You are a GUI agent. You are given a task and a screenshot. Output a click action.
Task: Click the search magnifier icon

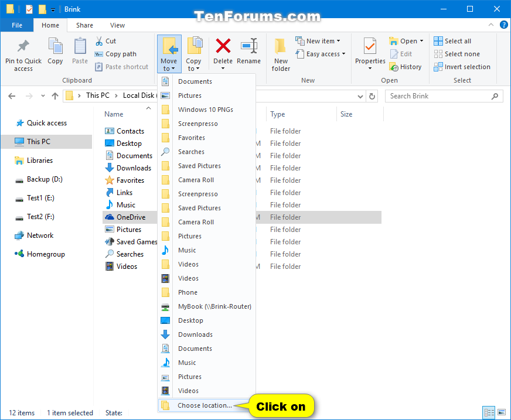point(495,96)
